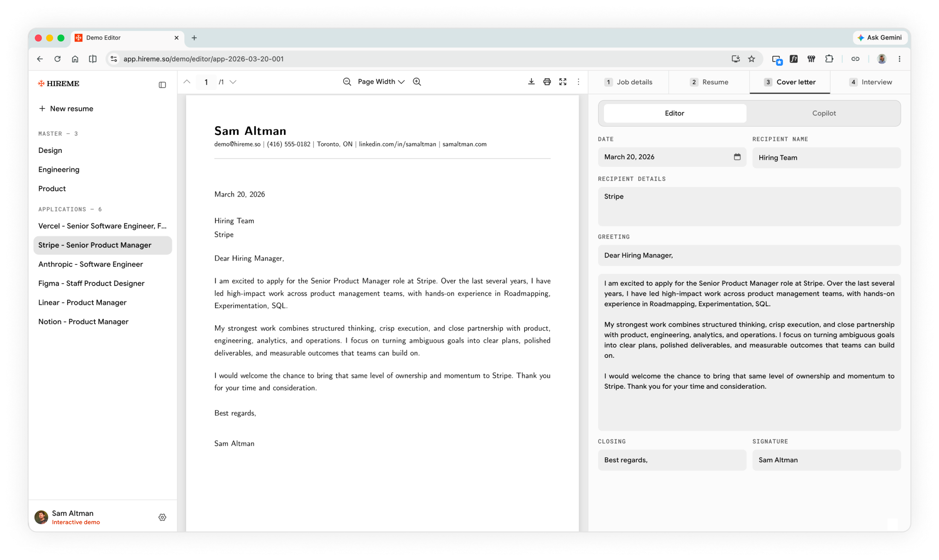Go to previous page arrow
939x560 pixels.
click(x=187, y=82)
